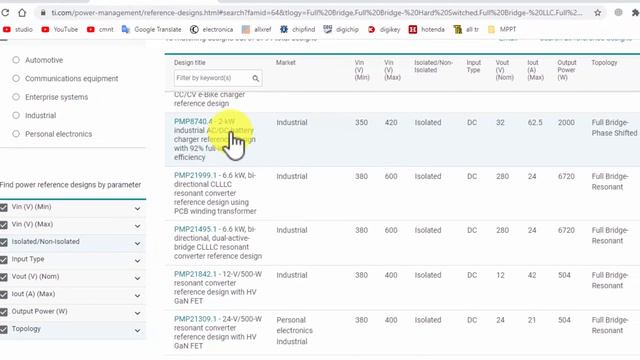Click the 504 power value in PMP21842.1 row
Viewport: 640px width, 360px height.
(564, 275)
